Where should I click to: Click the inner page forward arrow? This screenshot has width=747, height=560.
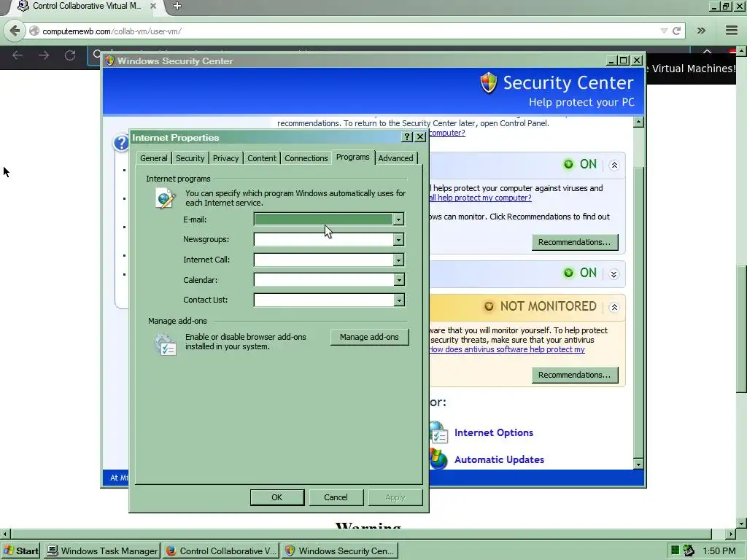(44, 55)
